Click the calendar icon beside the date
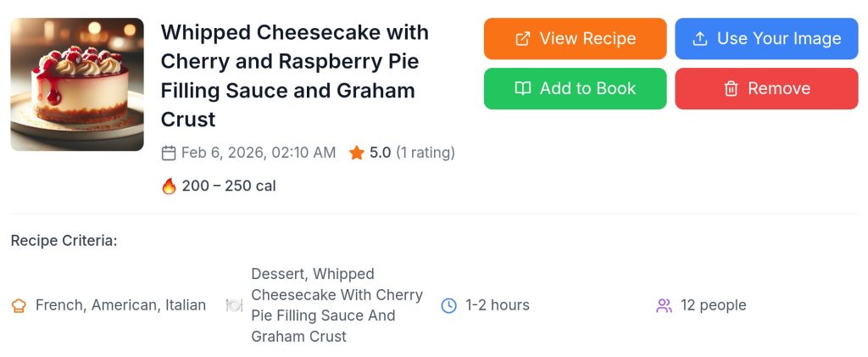This screenshot has width=868, height=357. pyautogui.click(x=169, y=153)
